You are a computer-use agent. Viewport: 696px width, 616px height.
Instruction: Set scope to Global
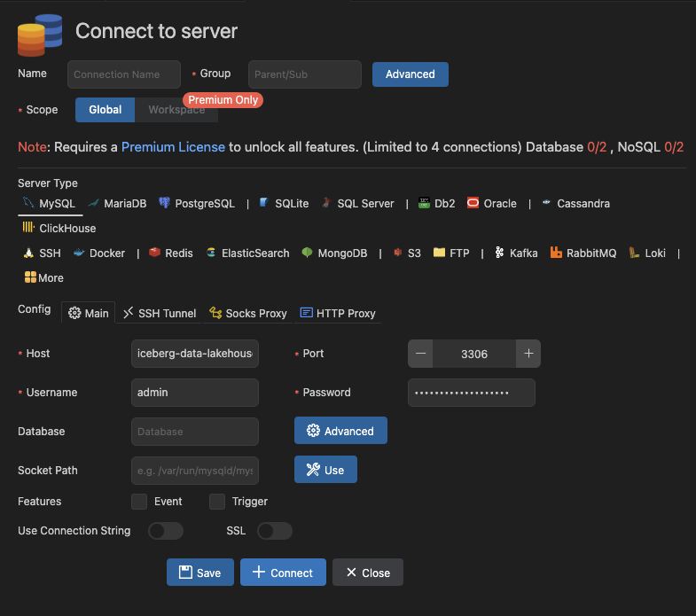tap(106, 110)
